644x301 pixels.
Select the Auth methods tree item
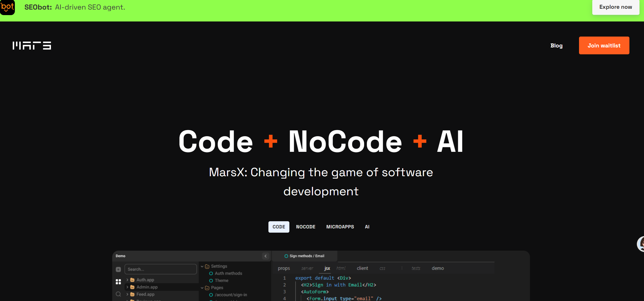tap(228, 273)
